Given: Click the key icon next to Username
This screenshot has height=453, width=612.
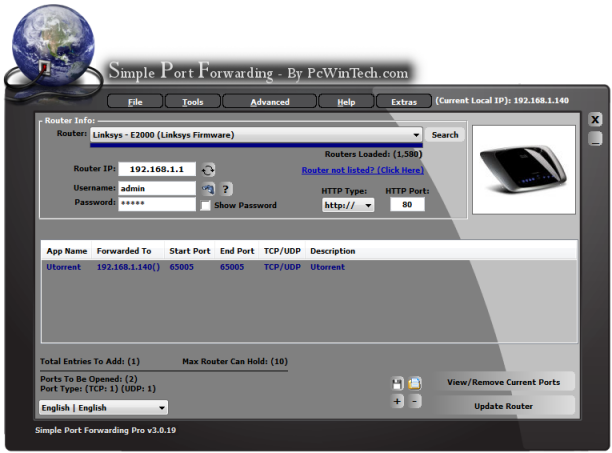Looking at the screenshot, I should pos(208,188).
